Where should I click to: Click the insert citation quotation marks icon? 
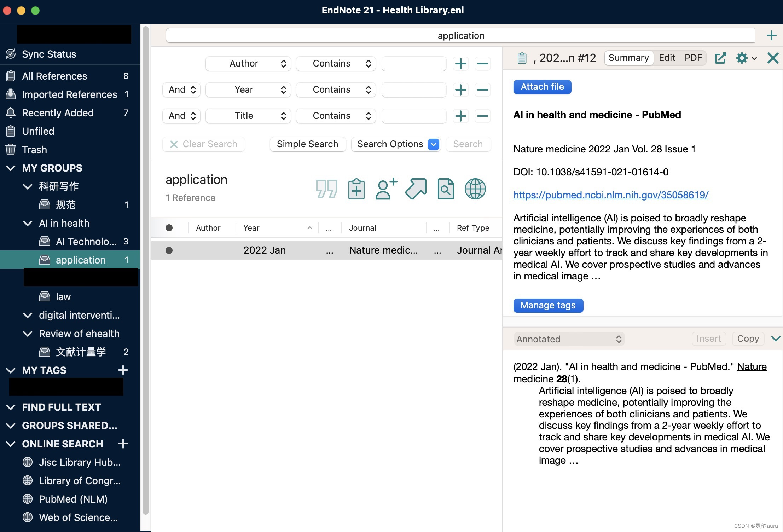tap(326, 189)
